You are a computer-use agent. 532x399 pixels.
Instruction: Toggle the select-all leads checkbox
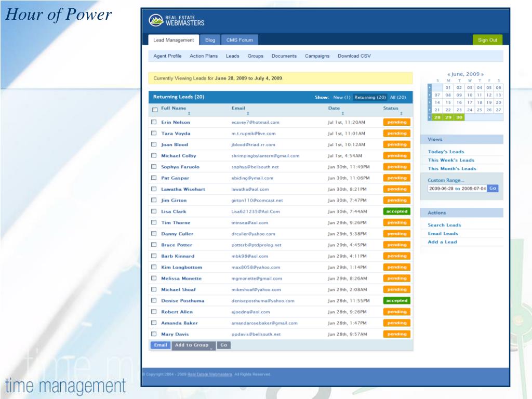155,110
